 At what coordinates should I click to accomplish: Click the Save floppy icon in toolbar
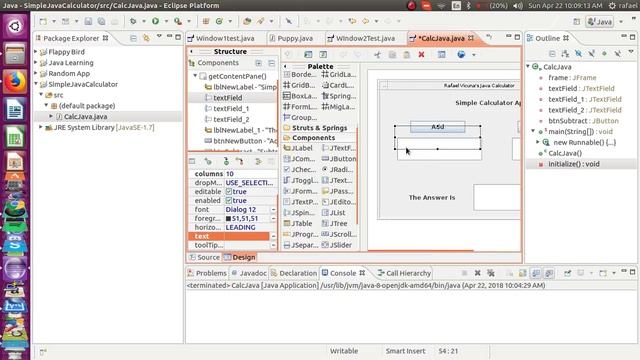(x=88, y=21)
